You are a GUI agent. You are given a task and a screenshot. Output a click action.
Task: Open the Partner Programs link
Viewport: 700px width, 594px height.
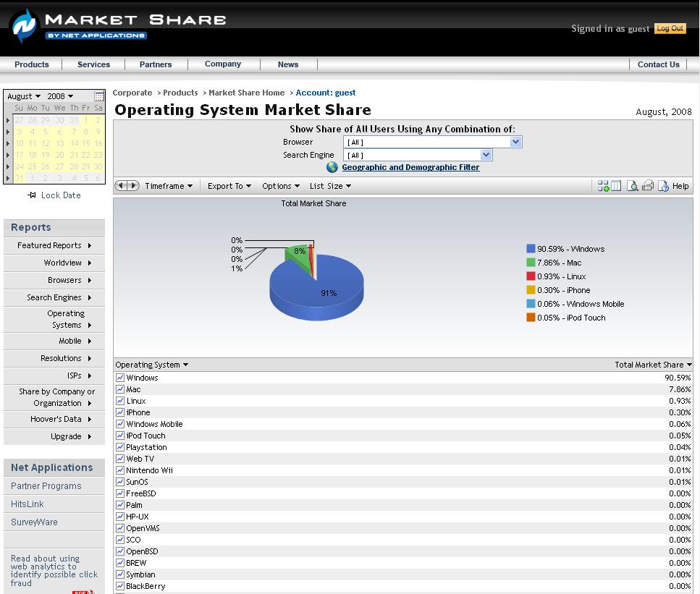point(46,486)
